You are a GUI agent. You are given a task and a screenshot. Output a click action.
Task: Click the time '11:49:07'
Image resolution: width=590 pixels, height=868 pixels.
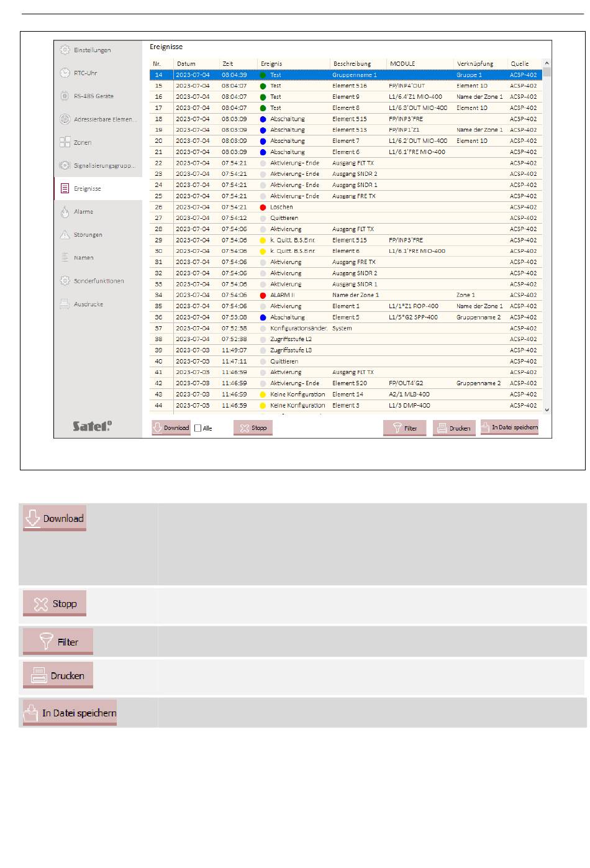pyautogui.click(x=234, y=350)
